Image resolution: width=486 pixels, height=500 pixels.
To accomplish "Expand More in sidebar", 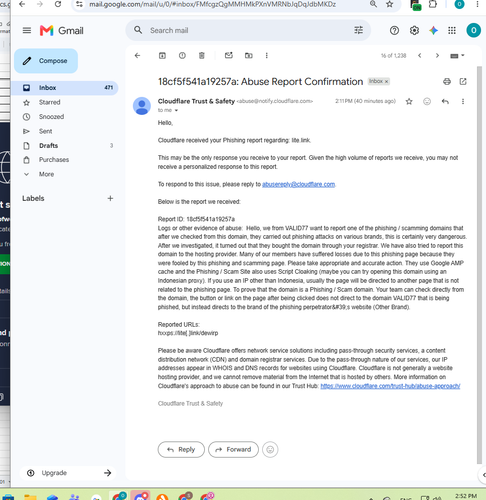I will coord(46,174).
